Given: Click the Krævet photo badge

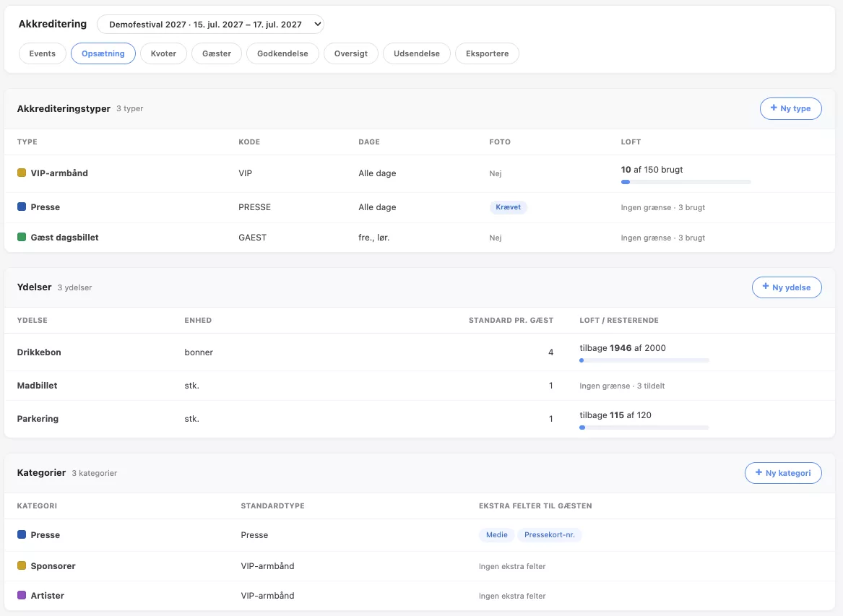Looking at the screenshot, I should 508,207.
